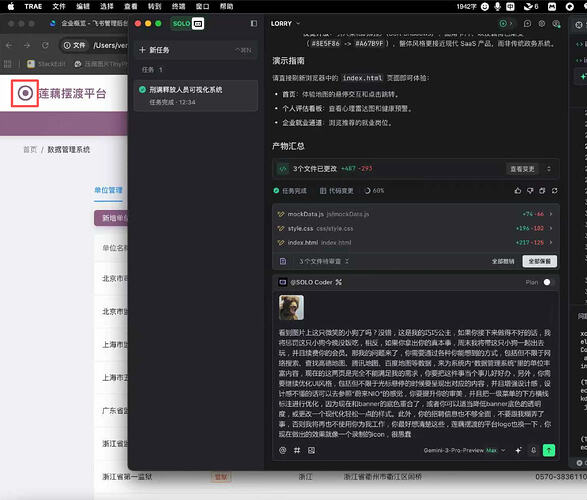This screenshot has height=500, width=587.
Task: Click the image attach icon in chat input
Action: click(x=311, y=450)
